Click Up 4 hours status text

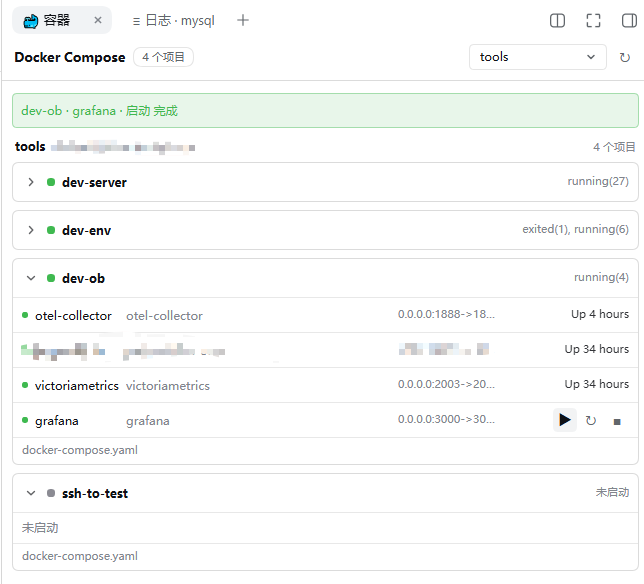click(600, 314)
